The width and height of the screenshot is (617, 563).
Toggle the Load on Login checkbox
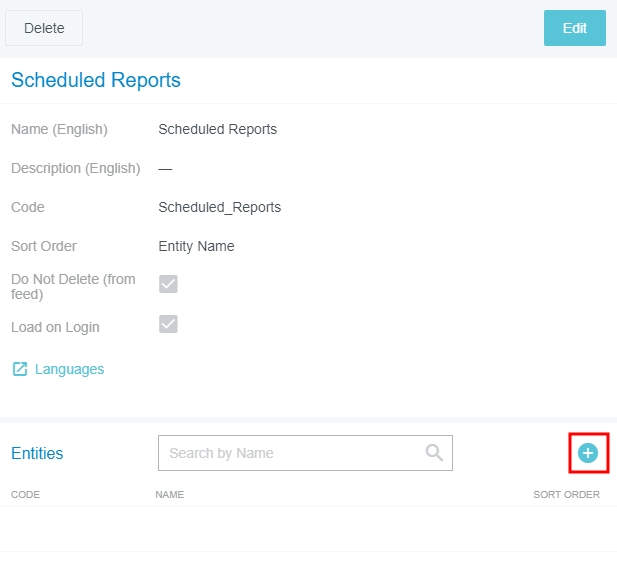click(x=169, y=324)
